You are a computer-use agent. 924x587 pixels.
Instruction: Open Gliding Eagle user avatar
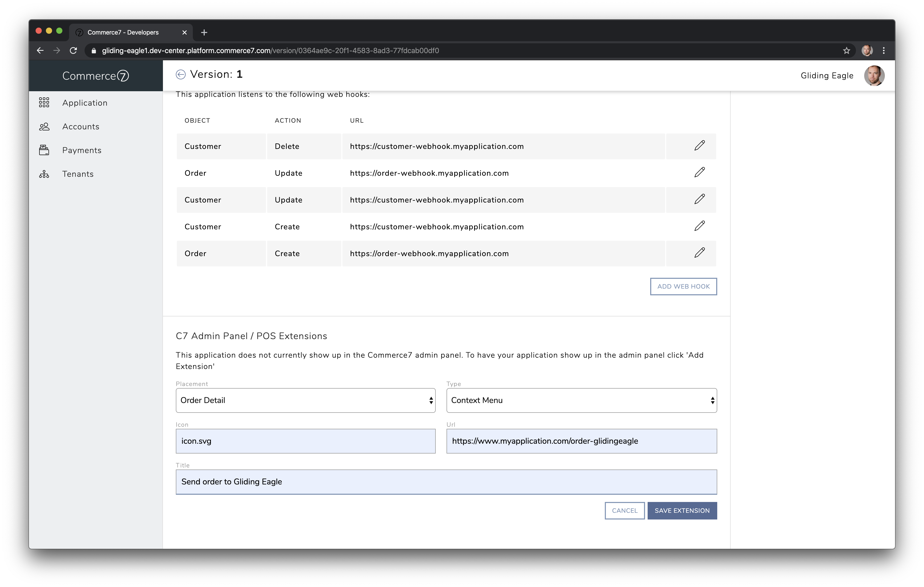[874, 76]
